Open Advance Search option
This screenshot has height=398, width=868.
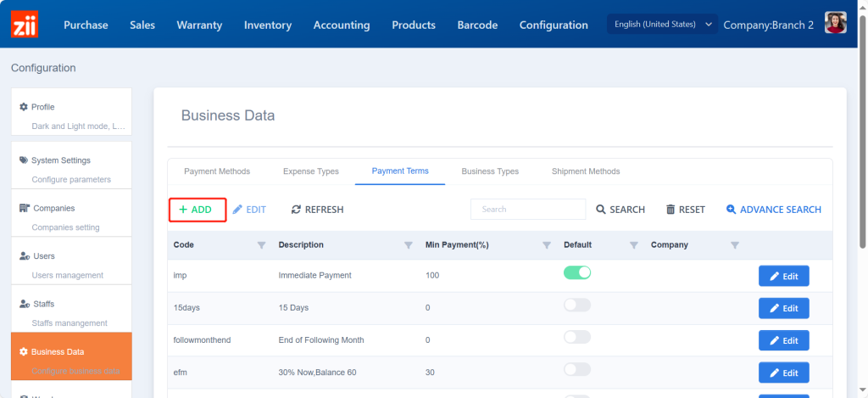coord(773,210)
